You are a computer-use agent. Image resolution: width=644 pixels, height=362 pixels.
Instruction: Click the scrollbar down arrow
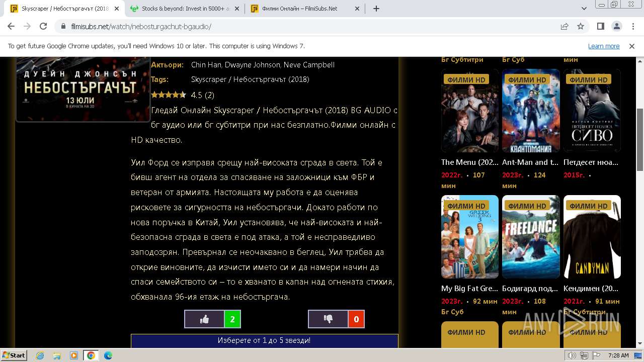(x=640, y=344)
